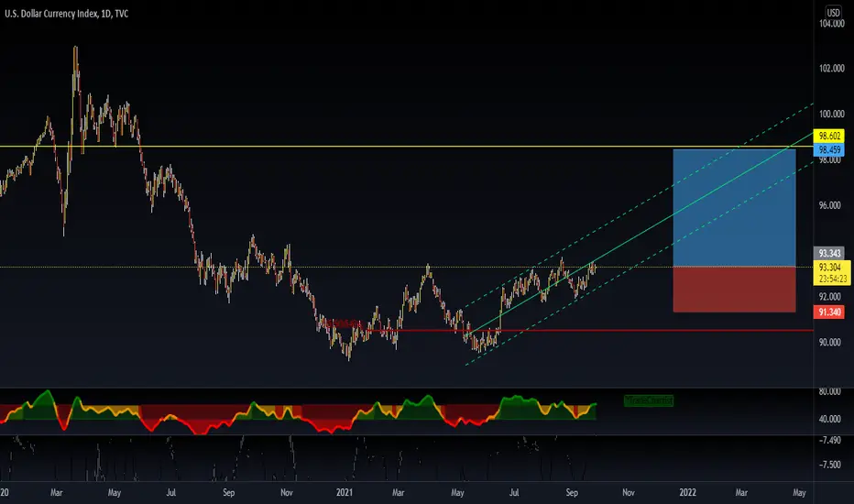This screenshot has width=854, height=504.
Task: Click the red text label on support line
Action: [344, 323]
